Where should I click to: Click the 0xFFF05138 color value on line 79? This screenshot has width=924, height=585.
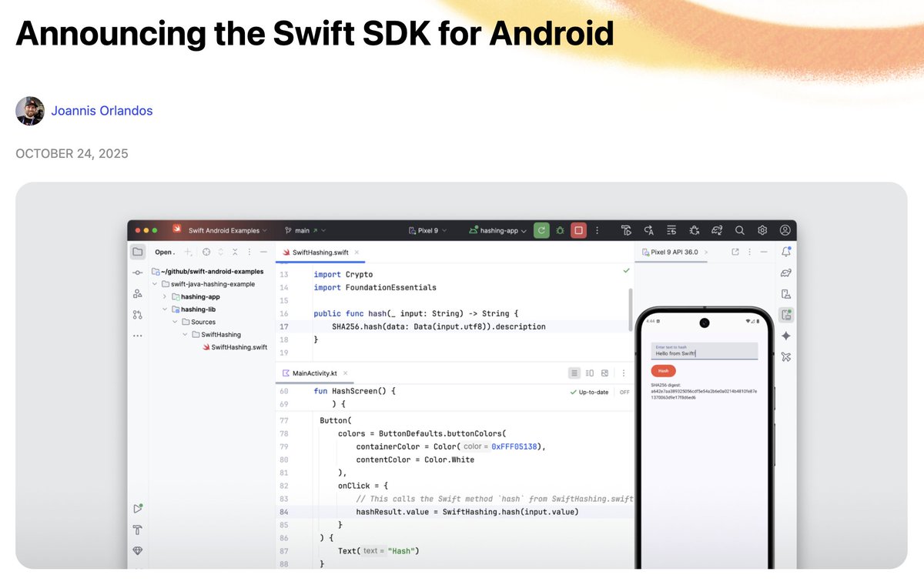(515, 446)
